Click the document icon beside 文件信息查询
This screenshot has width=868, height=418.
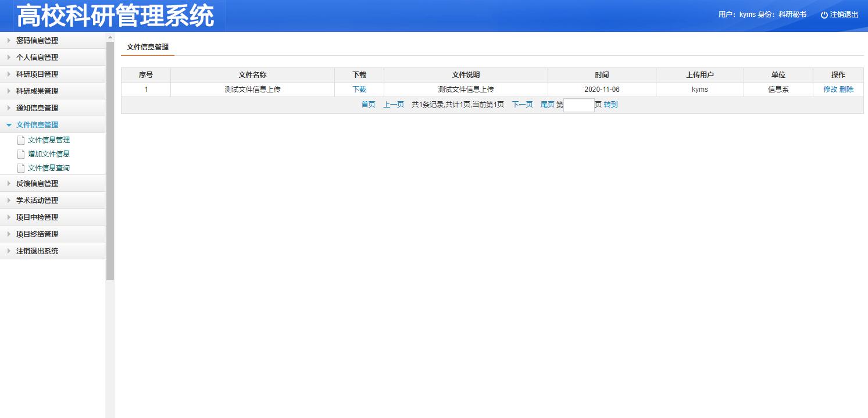click(x=21, y=167)
